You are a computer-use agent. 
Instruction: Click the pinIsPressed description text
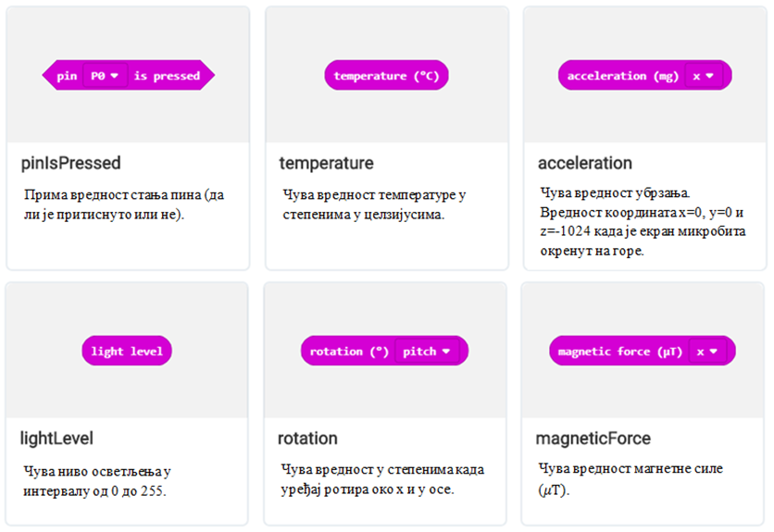(124, 204)
